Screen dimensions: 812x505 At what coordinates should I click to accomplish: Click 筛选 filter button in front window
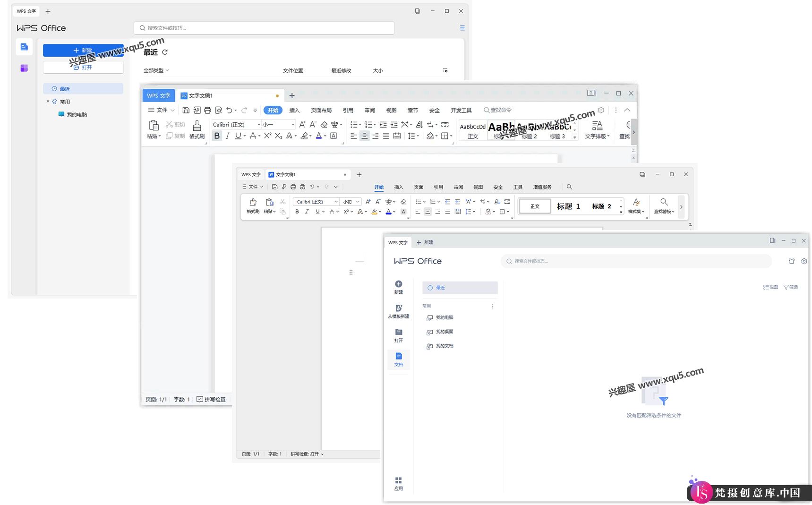[x=791, y=287]
